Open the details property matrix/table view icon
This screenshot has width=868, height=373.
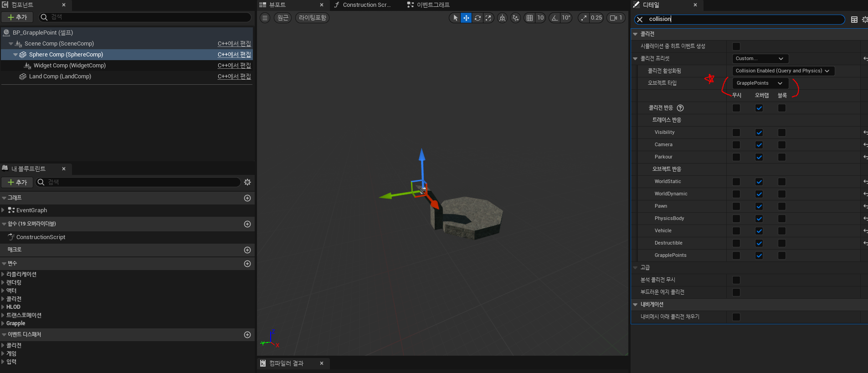[x=854, y=20]
